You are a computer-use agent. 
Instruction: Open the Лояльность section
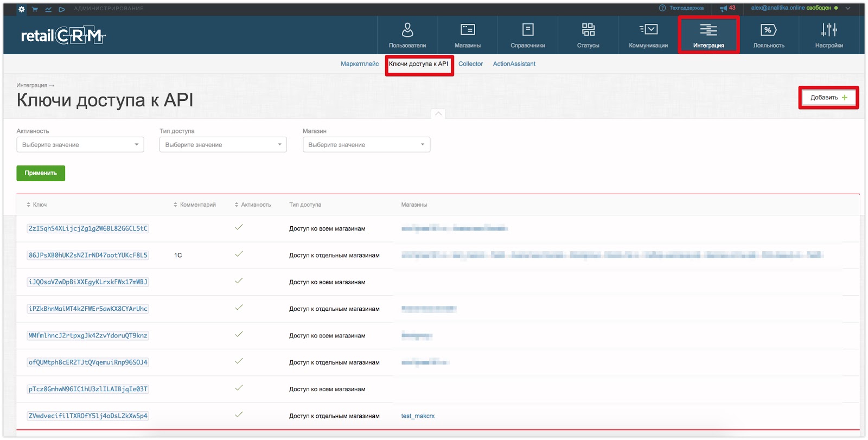click(769, 35)
